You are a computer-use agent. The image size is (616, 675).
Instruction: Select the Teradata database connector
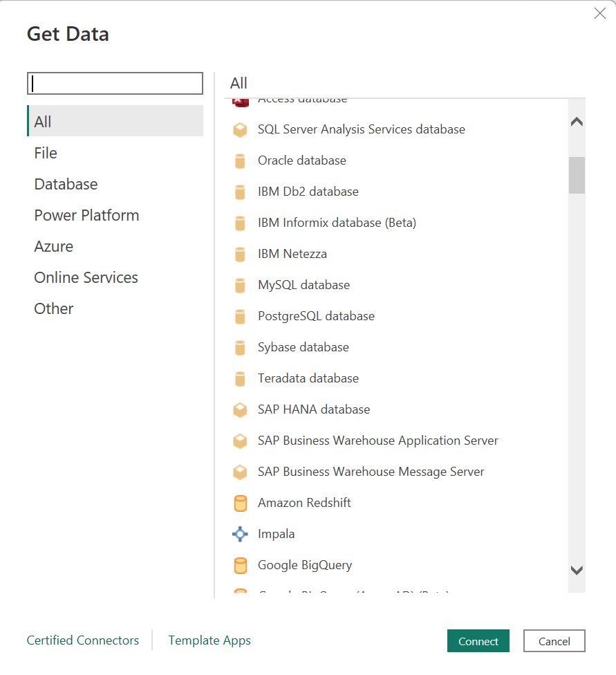click(x=308, y=378)
